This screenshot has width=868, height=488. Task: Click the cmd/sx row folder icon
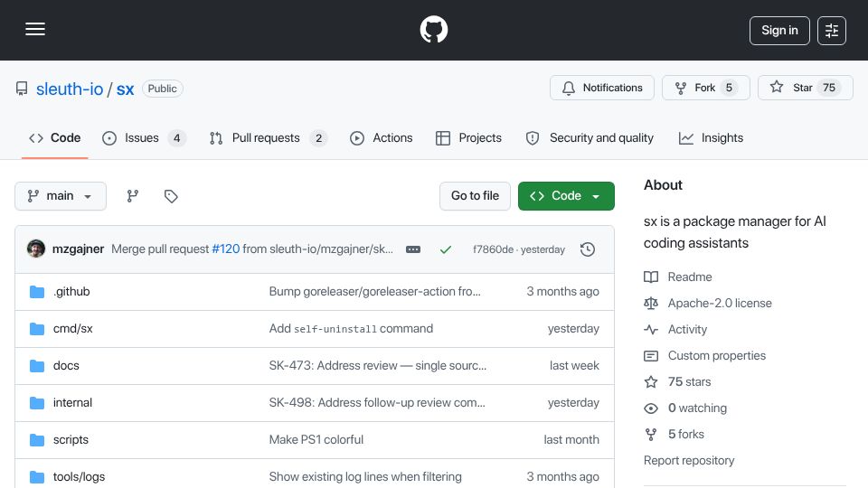pyautogui.click(x=37, y=329)
